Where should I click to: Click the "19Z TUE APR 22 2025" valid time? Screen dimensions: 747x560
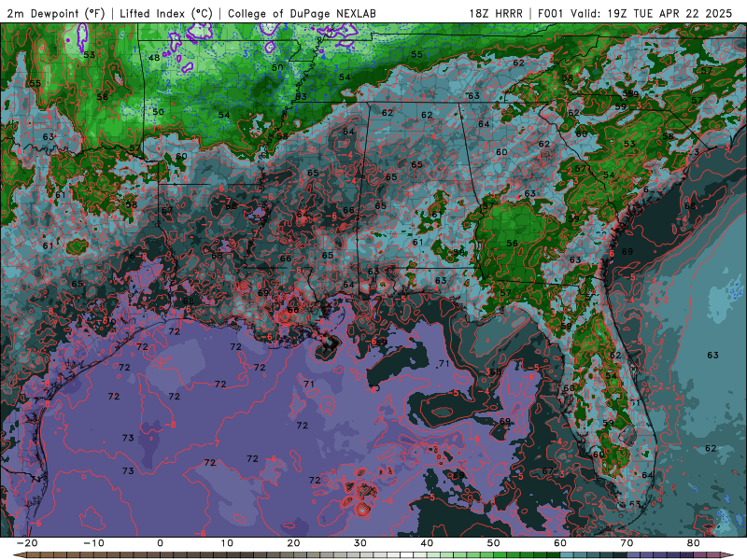669,14
